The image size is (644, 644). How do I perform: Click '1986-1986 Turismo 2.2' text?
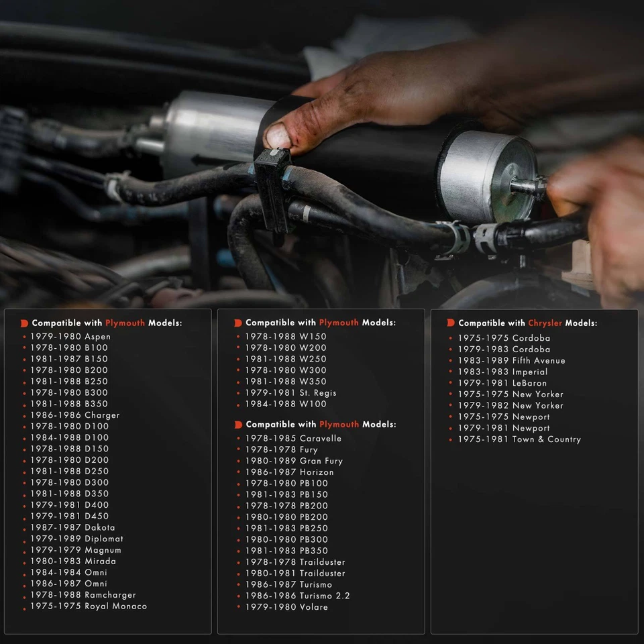pyautogui.click(x=298, y=596)
